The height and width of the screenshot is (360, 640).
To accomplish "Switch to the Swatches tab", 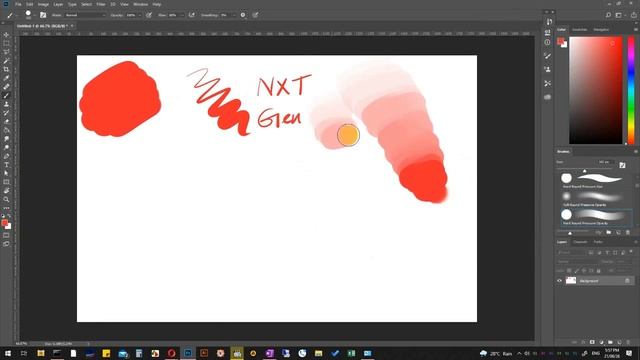I will coord(579,29).
